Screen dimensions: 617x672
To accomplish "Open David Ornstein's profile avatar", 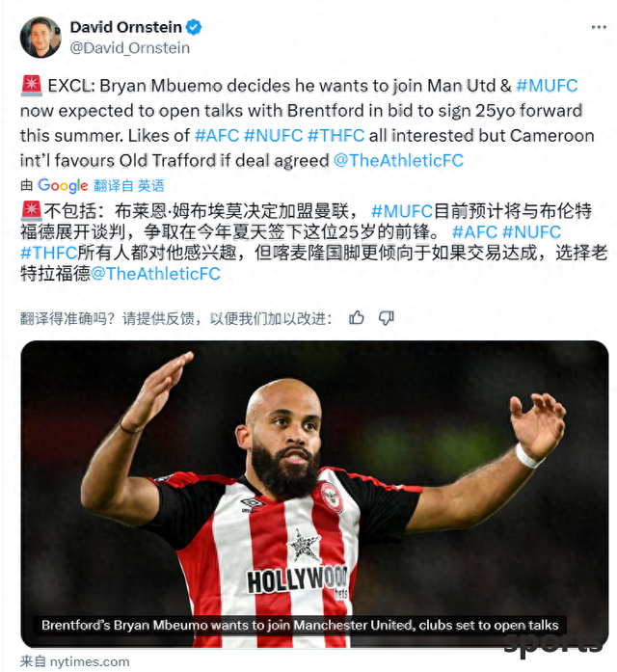I will pos(40,38).
